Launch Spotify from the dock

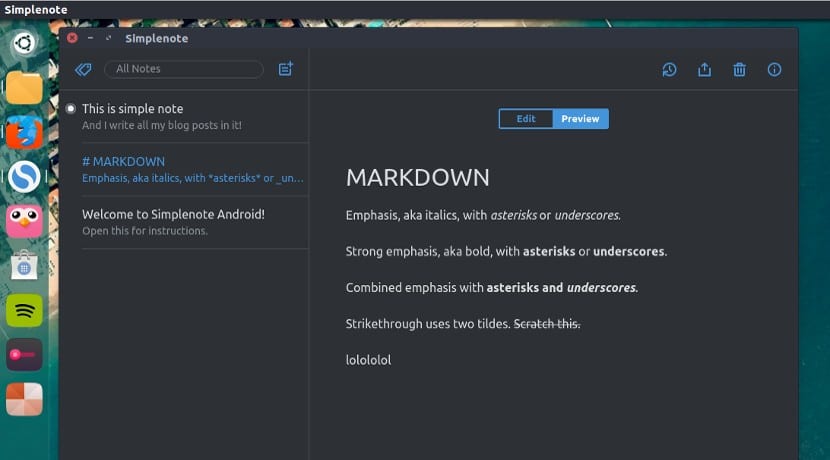coord(24,310)
